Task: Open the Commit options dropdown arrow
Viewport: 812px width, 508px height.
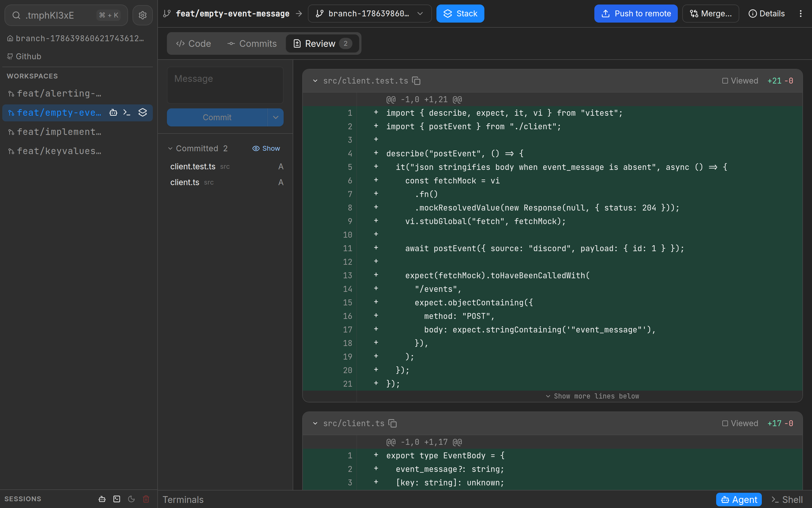Action: pos(275,117)
